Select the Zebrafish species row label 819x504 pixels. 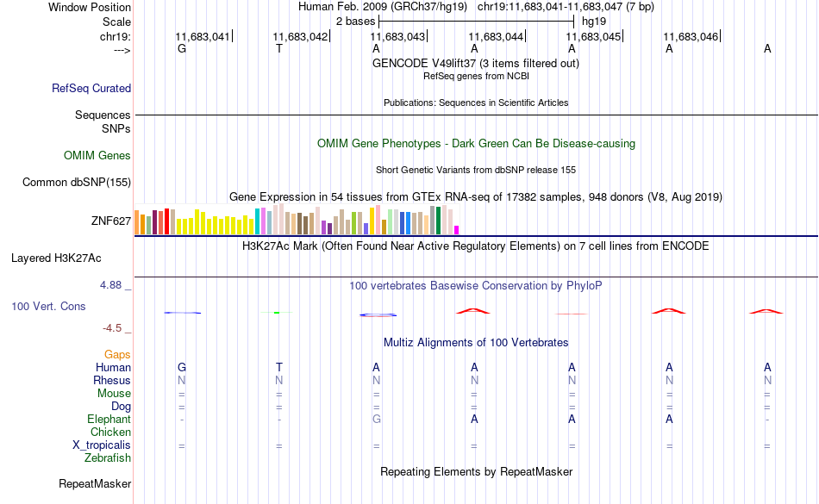tap(108, 457)
